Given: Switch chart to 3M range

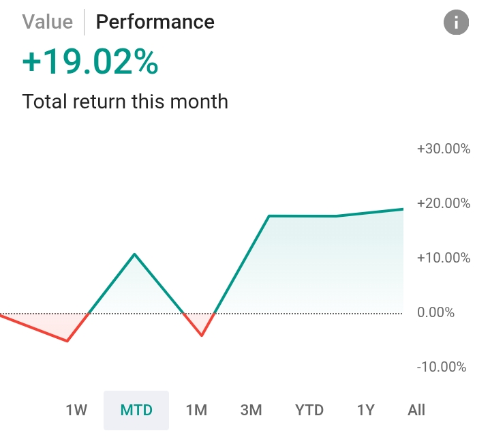Looking at the screenshot, I should pos(251,410).
